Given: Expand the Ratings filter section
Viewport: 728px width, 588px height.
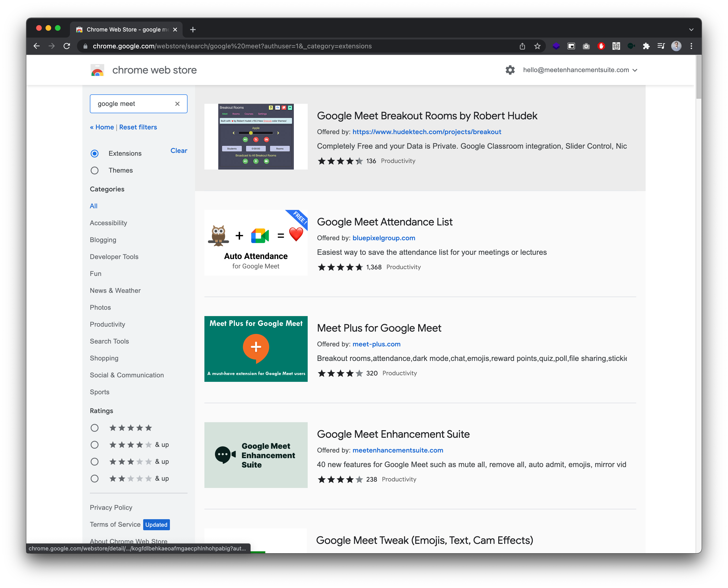Looking at the screenshot, I should tap(102, 410).
